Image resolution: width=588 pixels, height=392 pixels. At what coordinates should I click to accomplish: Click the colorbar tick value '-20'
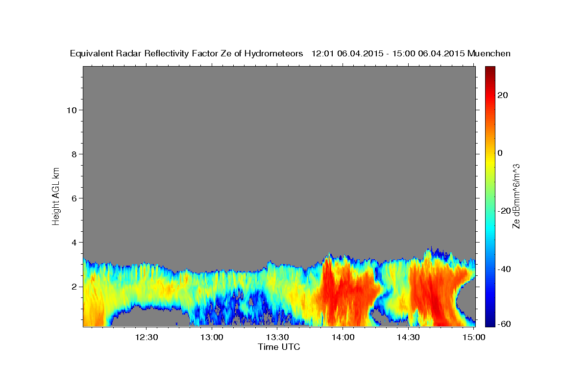click(x=505, y=211)
